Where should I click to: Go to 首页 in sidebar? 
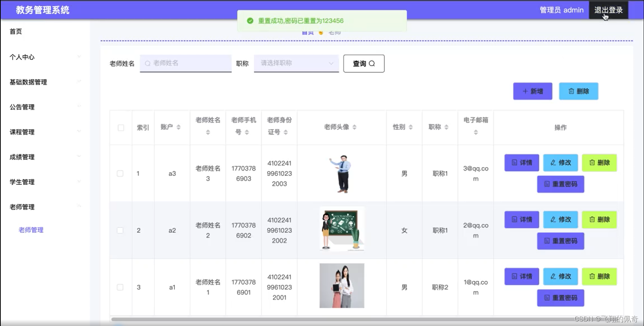coord(16,32)
